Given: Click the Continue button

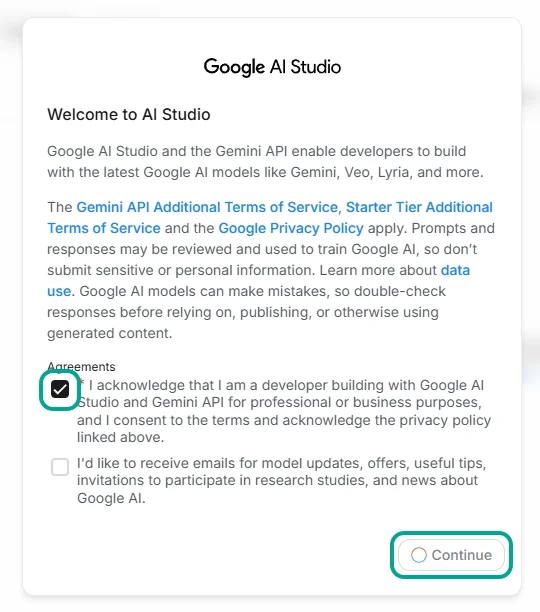Looking at the screenshot, I should tap(451, 555).
